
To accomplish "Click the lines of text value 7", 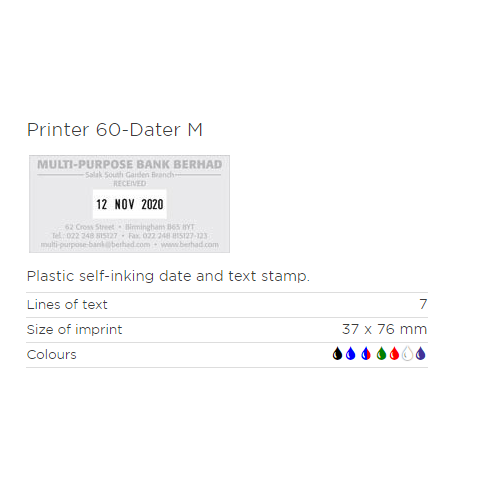I will [x=423, y=304].
